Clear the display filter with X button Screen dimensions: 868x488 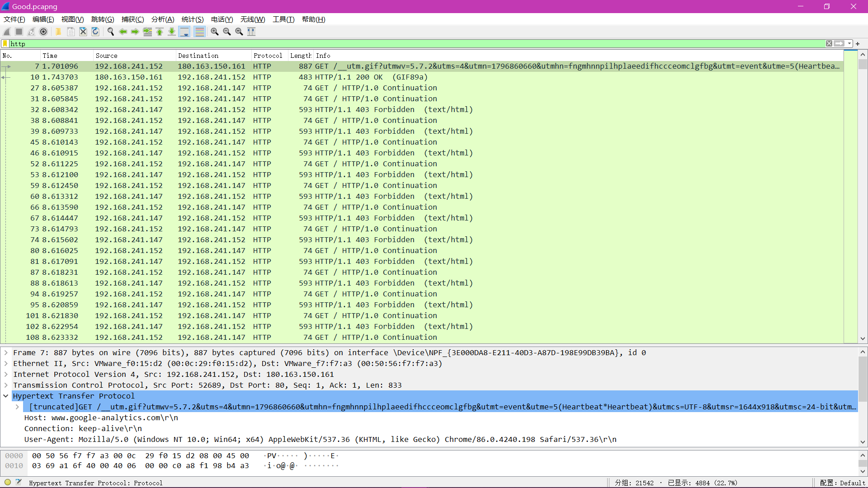point(829,44)
